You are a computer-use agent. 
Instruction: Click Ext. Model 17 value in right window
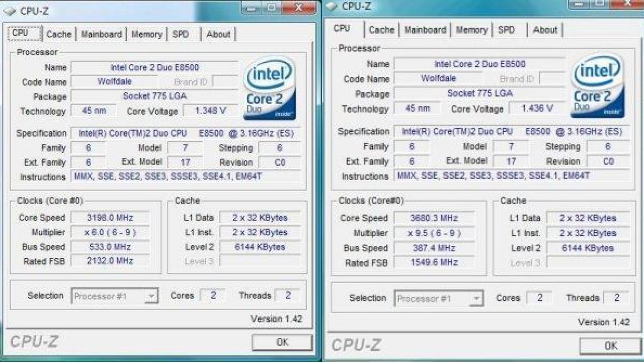[511, 161]
